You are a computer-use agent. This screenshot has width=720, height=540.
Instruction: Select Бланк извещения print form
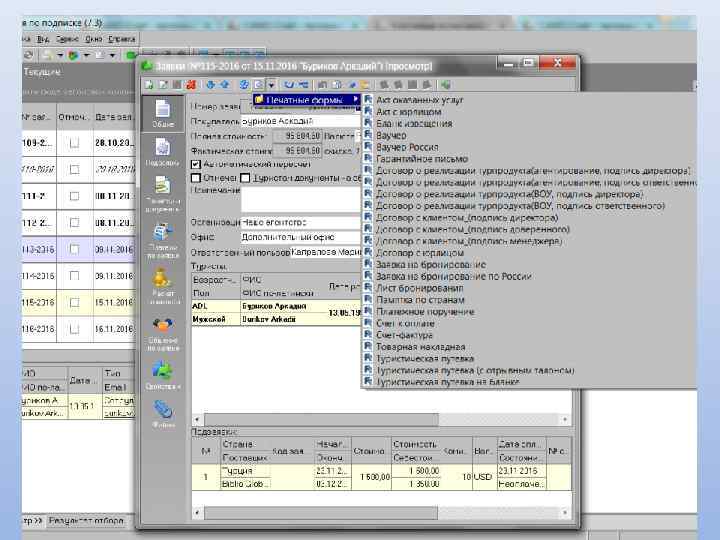414,124
